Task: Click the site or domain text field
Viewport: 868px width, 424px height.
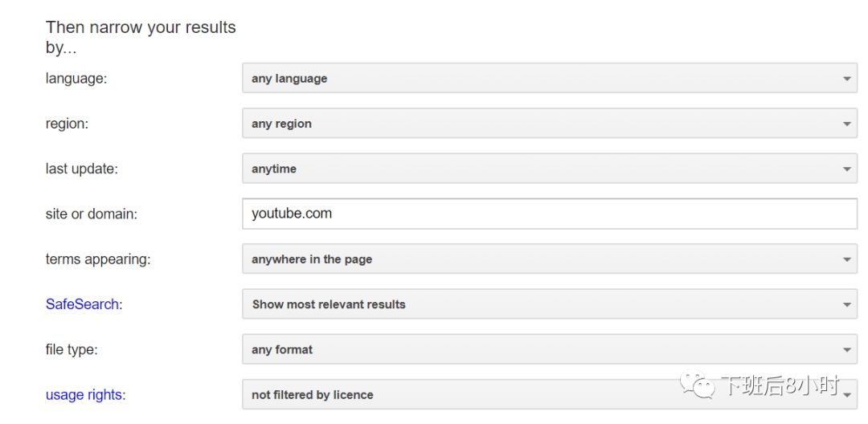Action: (x=549, y=214)
